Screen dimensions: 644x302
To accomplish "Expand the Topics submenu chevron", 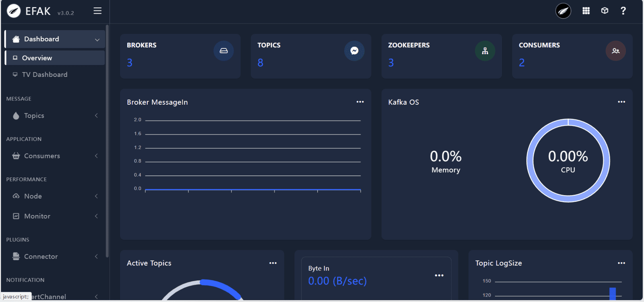I will coord(96,116).
